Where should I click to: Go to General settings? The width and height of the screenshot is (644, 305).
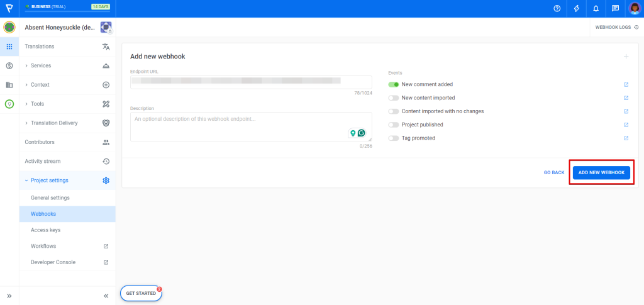50,198
